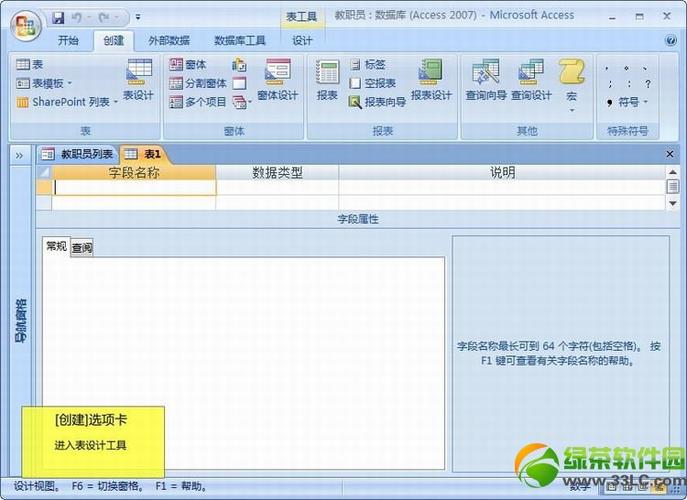
Task: Click the 表 button in ribbon
Action: [29, 65]
